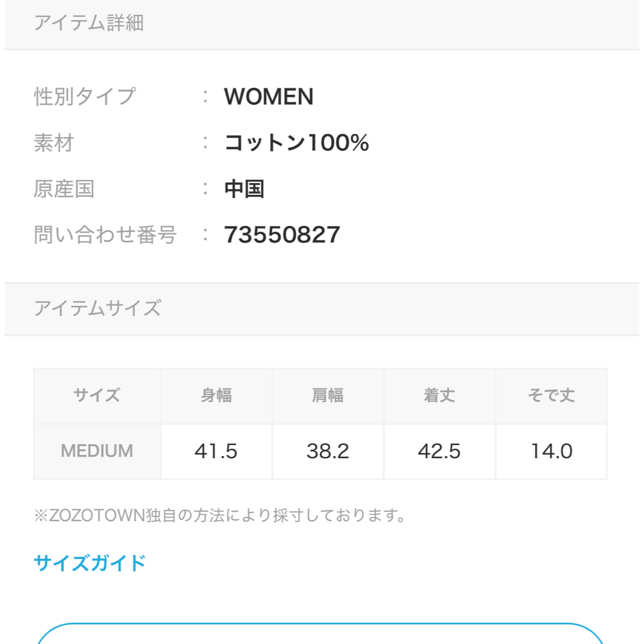Click the そで丈 column header
This screenshot has width=644, height=644.
tap(552, 395)
